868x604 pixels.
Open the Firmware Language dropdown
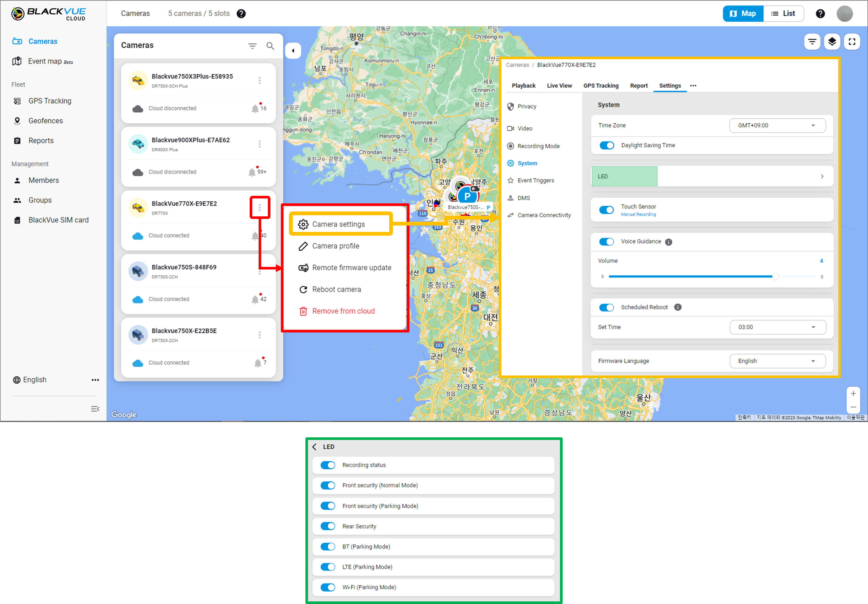(x=778, y=361)
